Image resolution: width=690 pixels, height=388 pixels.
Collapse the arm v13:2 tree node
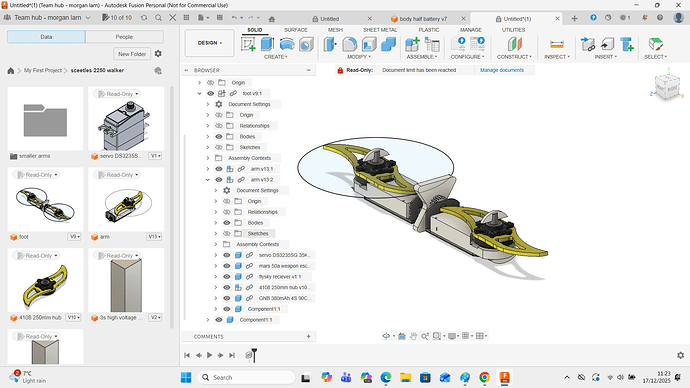coord(208,179)
